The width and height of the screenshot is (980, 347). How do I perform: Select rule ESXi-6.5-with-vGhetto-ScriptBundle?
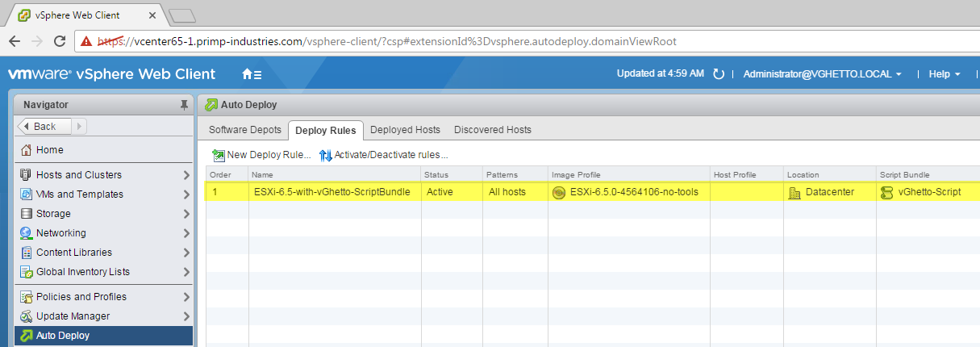pyautogui.click(x=332, y=192)
